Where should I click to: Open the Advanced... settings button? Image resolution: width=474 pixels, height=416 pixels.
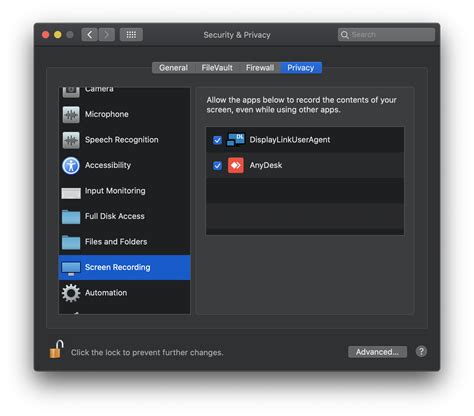point(377,352)
